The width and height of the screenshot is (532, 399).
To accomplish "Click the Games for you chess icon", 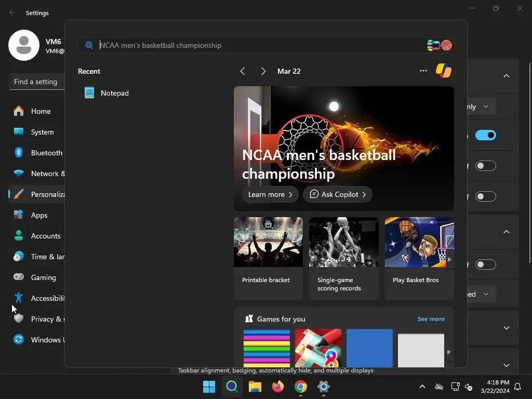I will pyautogui.click(x=249, y=319).
